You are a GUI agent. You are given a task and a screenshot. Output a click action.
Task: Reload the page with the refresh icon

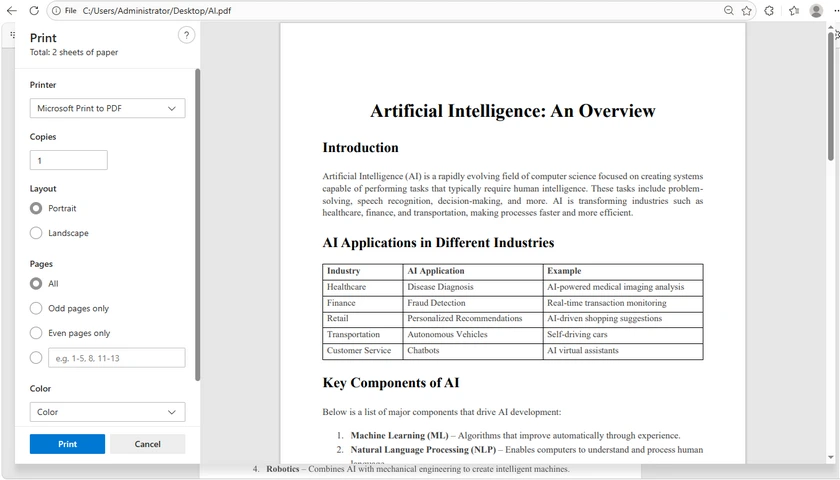34,10
